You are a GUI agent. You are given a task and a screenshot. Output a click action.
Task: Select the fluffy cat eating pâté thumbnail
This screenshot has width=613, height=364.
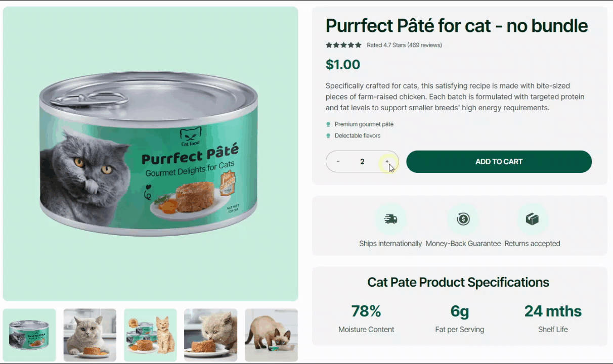210,335
